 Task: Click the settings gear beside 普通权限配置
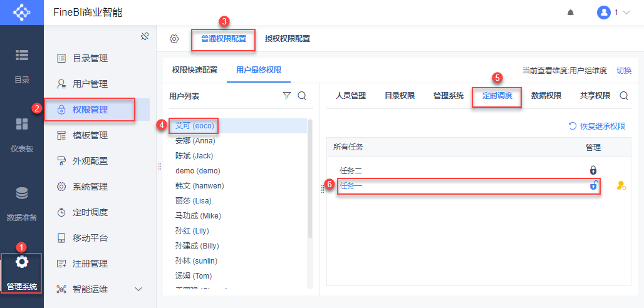point(174,39)
